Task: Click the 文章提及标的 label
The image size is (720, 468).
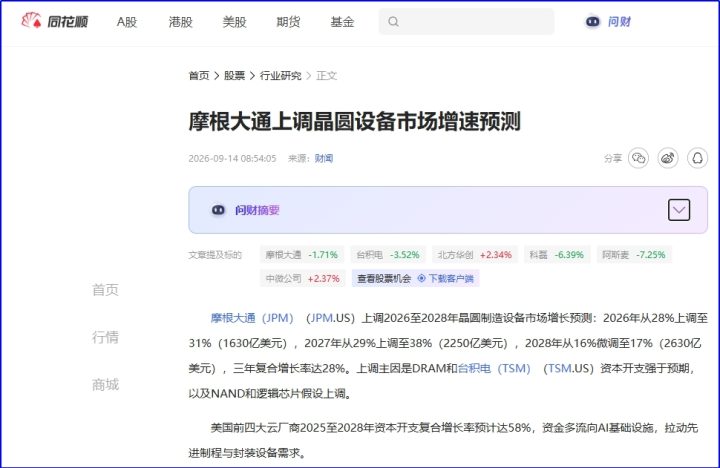Action: pyautogui.click(x=215, y=255)
